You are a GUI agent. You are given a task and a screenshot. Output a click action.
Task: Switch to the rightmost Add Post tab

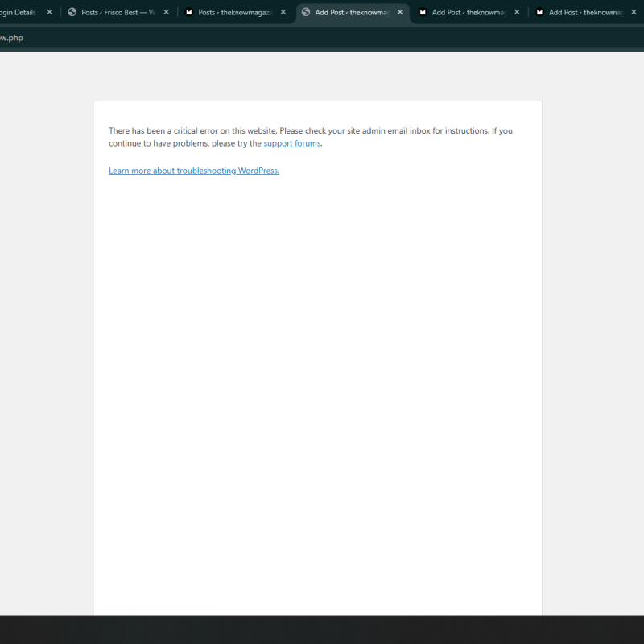point(585,13)
